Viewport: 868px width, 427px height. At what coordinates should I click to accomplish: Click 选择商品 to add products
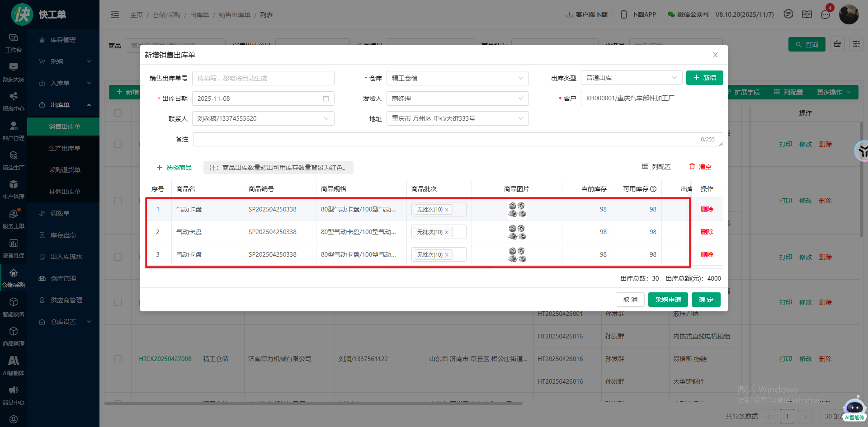coord(174,168)
